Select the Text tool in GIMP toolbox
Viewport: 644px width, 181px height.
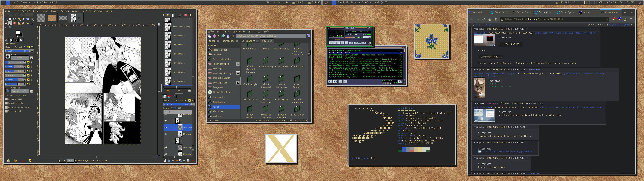click(32, 23)
